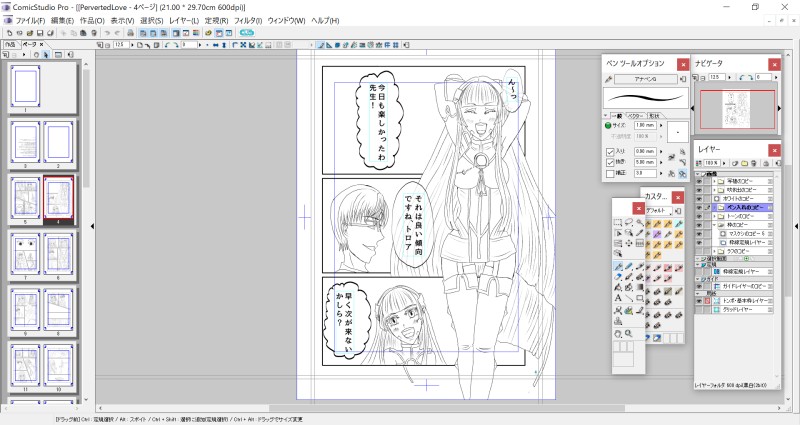This screenshot has height=425, width=800.
Task: Click navigator rotate right icon
Action: [x=751, y=77]
